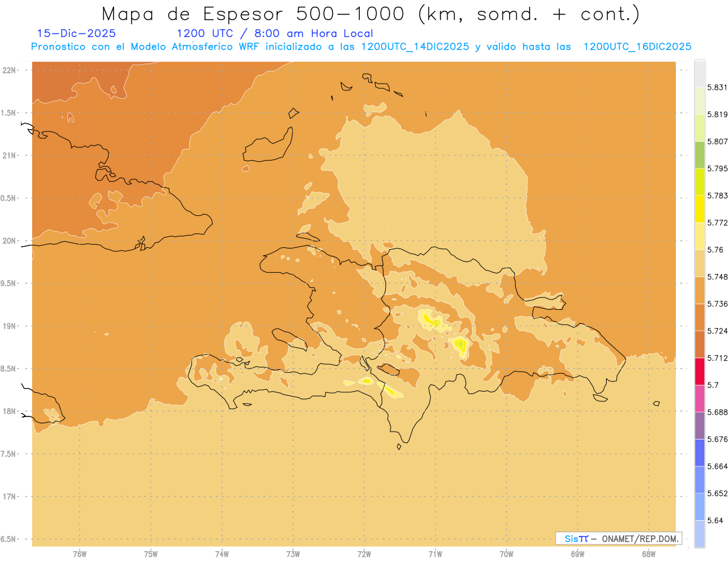Click legend value "5.676"
This screenshot has height=562, width=728.
click(718, 439)
